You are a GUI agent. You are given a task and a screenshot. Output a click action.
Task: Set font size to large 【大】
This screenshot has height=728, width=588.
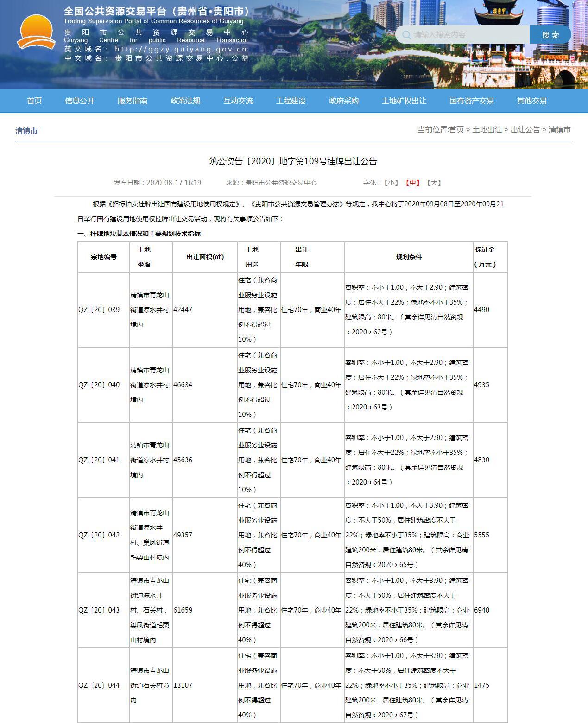click(x=434, y=183)
